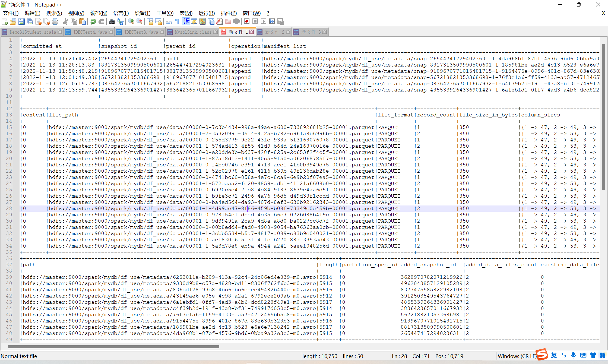
Task: Click the Paste clipboard icon
Action: coord(83,21)
